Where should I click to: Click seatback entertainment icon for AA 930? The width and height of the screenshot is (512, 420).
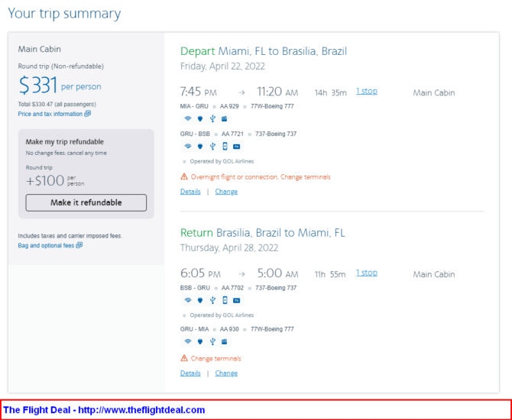coord(225,341)
